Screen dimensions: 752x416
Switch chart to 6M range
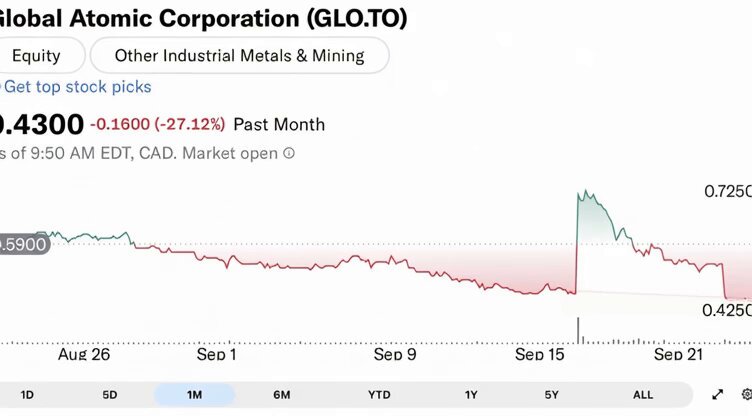(x=282, y=395)
